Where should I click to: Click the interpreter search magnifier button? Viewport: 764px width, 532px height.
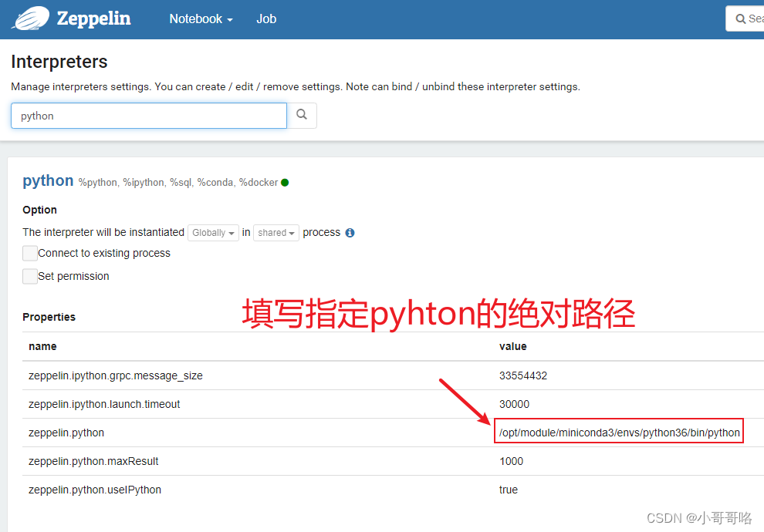point(302,116)
